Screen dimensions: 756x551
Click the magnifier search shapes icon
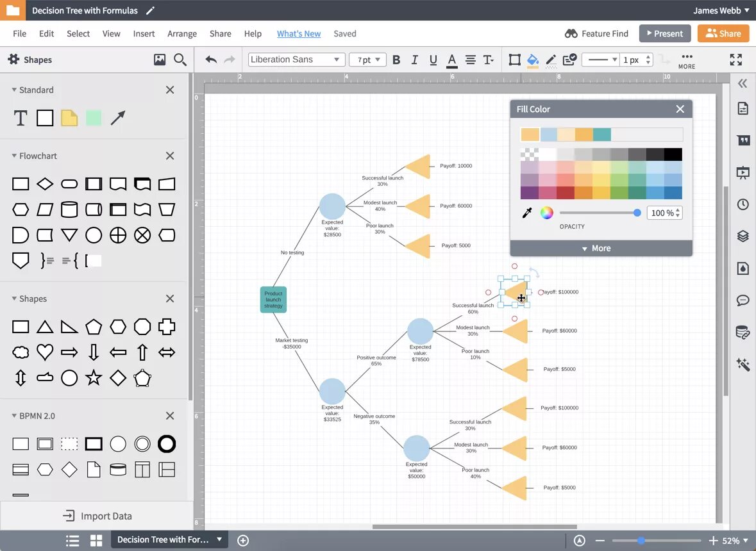[x=180, y=60]
